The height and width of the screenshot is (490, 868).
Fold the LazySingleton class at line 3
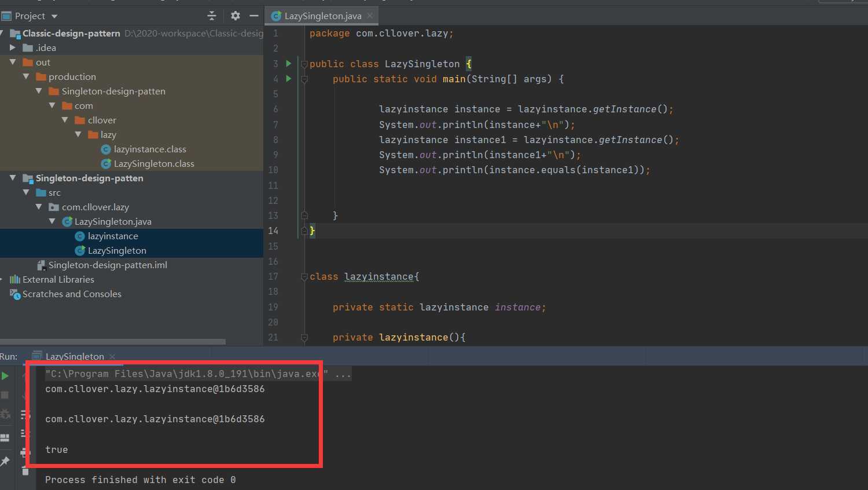304,64
